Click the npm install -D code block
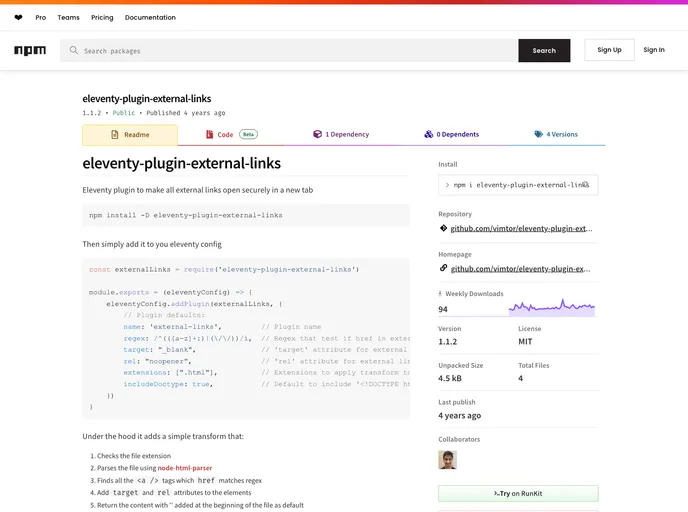The image size is (688, 512). pyautogui.click(x=246, y=215)
